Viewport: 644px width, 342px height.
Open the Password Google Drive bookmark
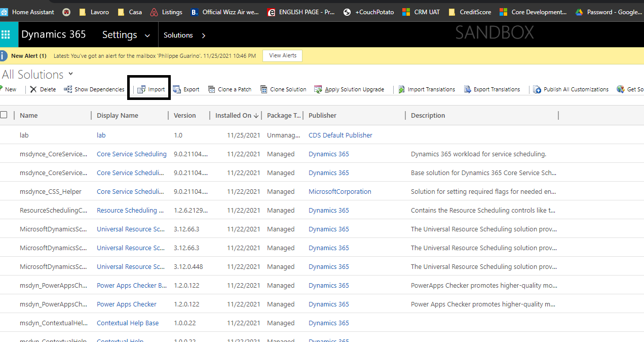point(609,12)
